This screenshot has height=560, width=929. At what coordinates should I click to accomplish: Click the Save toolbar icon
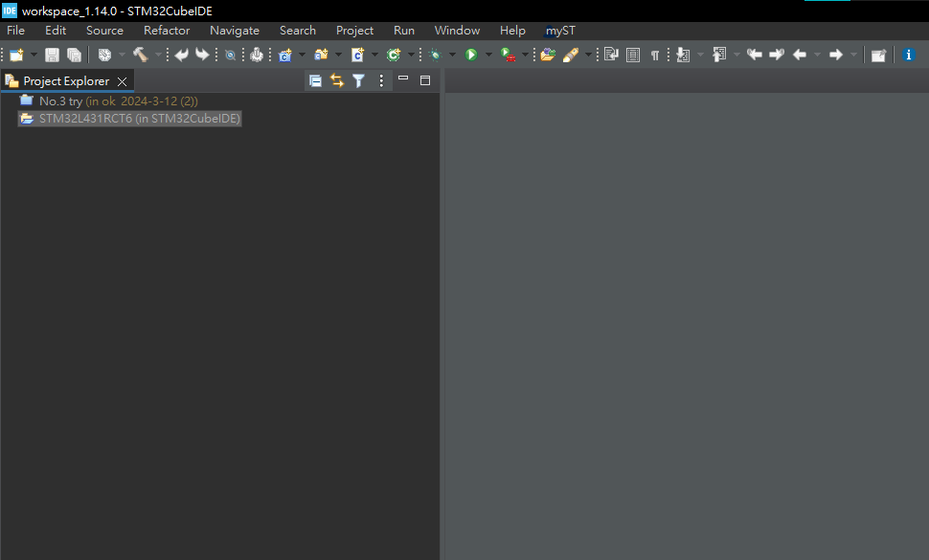52,56
